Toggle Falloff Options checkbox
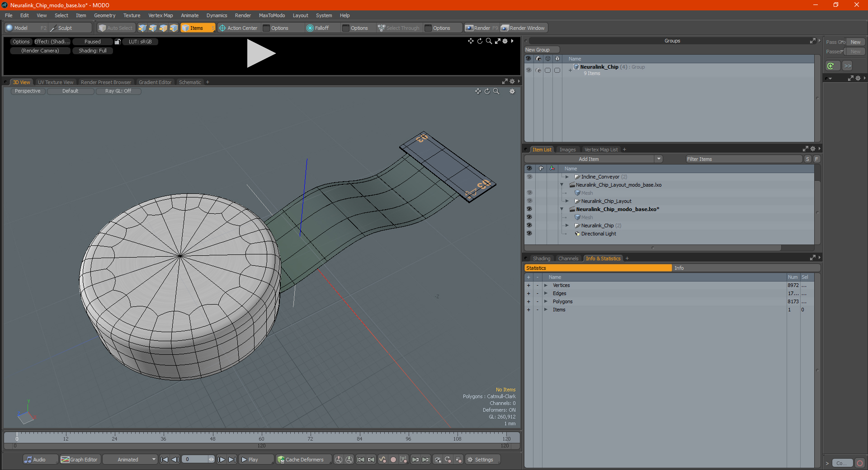The image size is (868, 470). coord(346,28)
